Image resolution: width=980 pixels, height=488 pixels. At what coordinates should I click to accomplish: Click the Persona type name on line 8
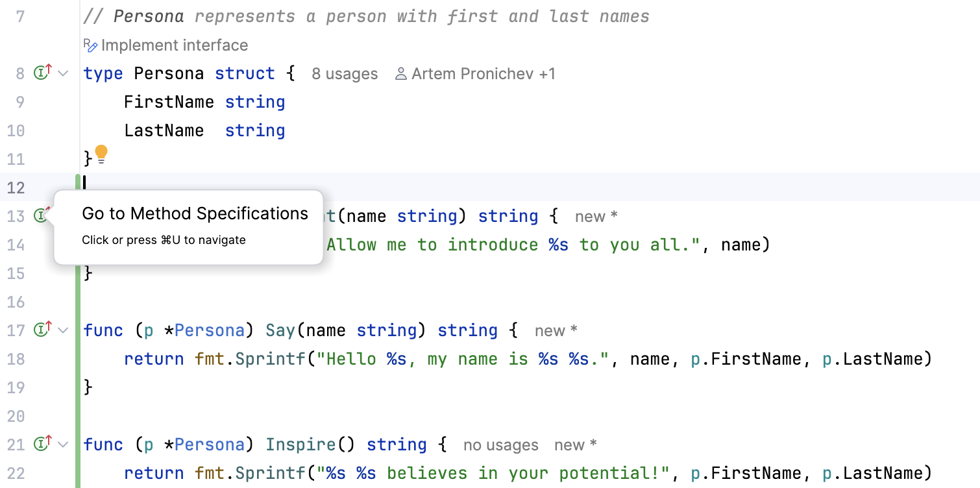pyautogui.click(x=169, y=73)
